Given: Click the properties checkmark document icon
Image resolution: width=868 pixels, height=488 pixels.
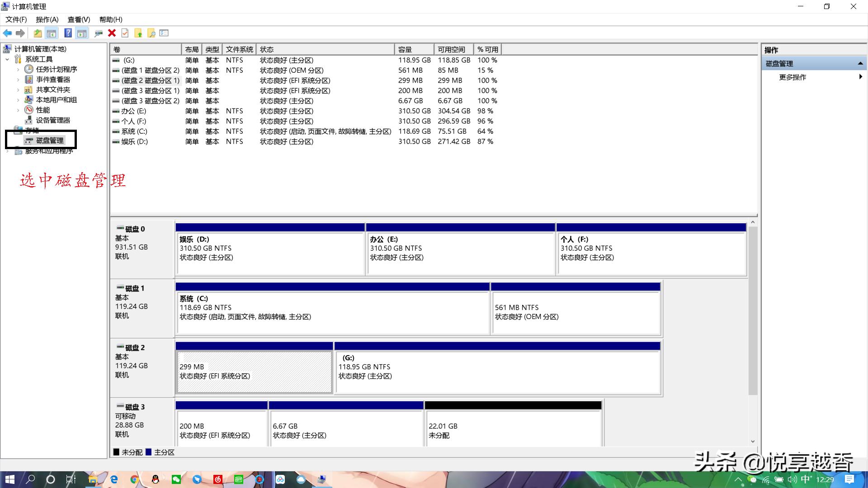Looking at the screenshot, I should 124,33.
